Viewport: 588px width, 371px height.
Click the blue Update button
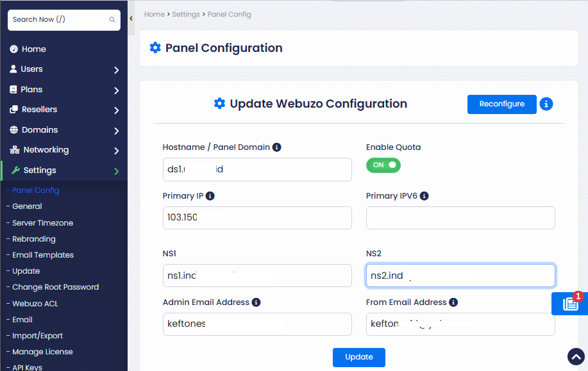coord(359,357)
